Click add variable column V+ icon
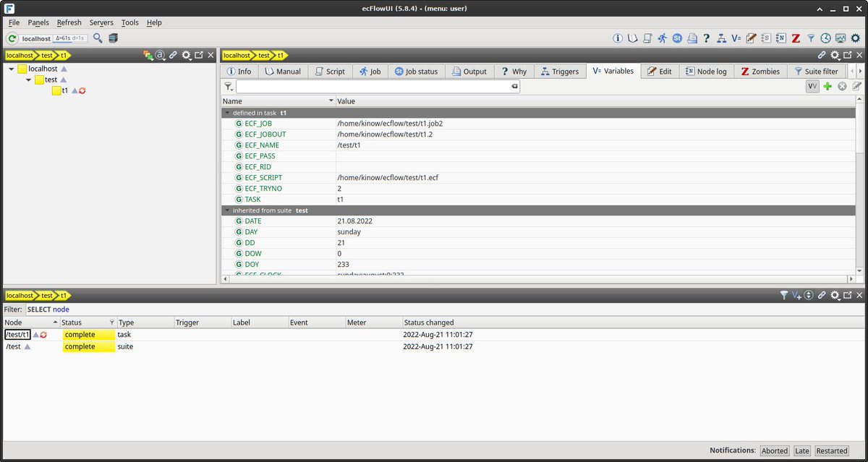 pyautogui.click(x=796, y=295)
